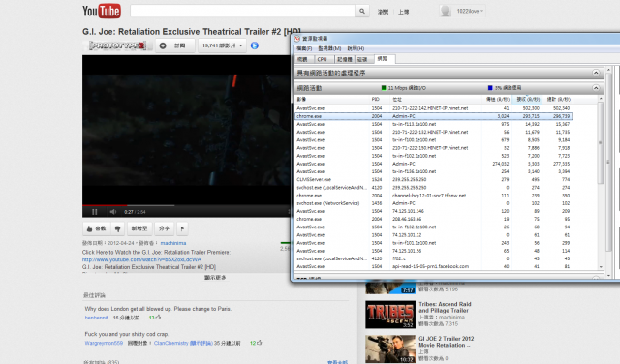Click the YouTube search magnifier button

click(x=361, y=11)
